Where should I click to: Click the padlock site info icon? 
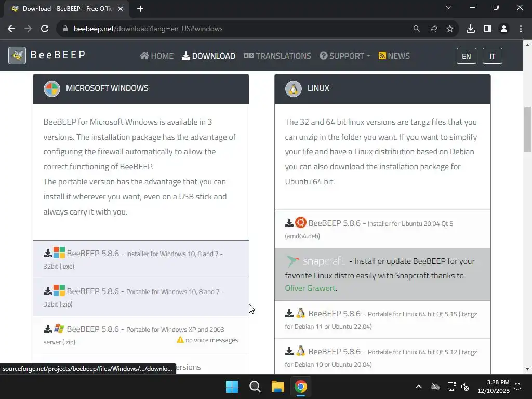click(x=65, y=29)
